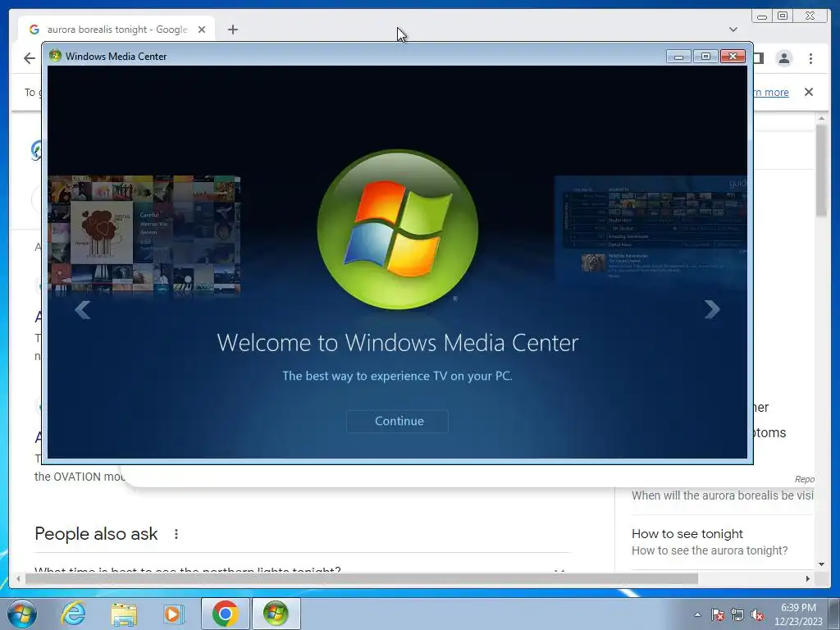Open muted volume tray icon
The width and height of the screenshot is (840, 630).
click(757, 614)
